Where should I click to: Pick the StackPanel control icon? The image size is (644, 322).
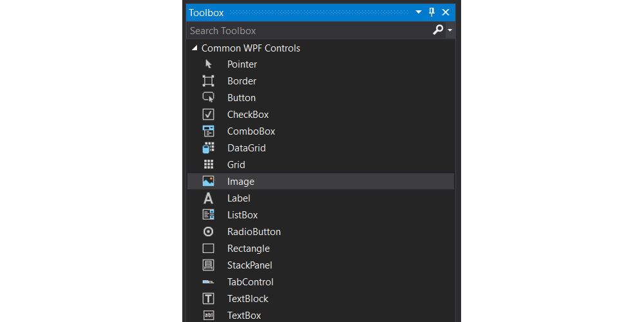click(209, 265)
